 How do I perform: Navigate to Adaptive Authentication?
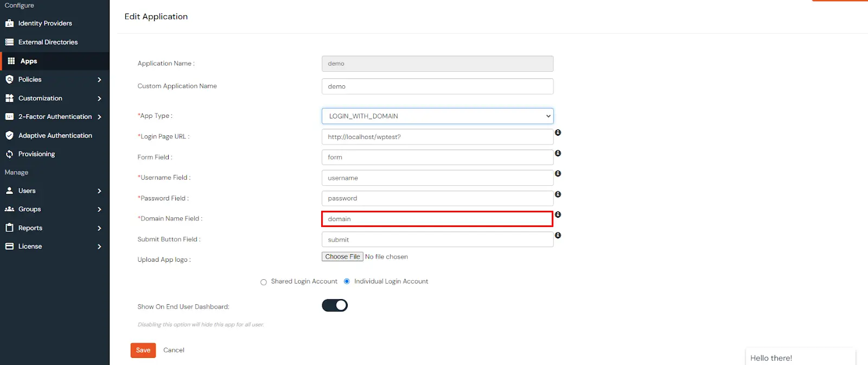tap(55, 135)
